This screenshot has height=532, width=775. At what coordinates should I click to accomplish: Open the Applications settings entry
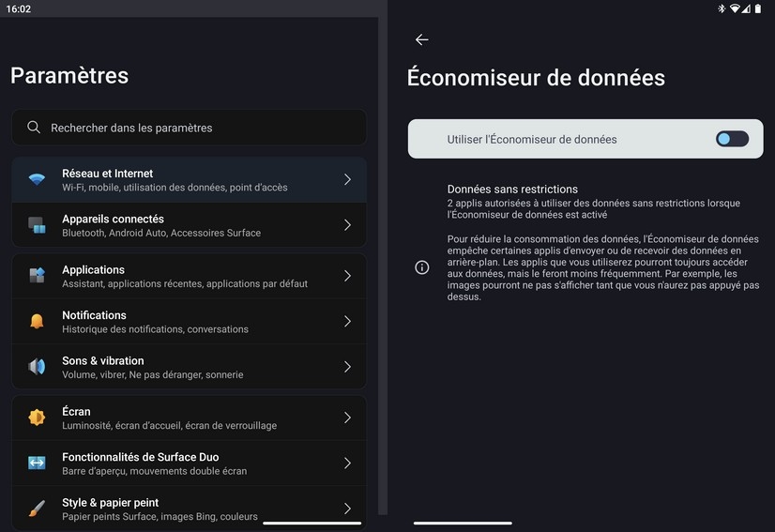[x=188, y=276]
